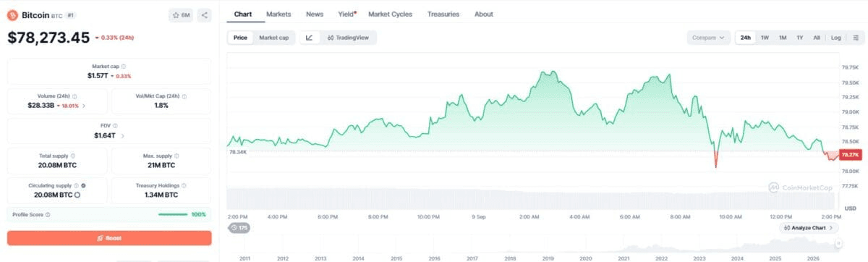Click the Boost button
Screen dimensions: 868x262
(x=109, y=238)
